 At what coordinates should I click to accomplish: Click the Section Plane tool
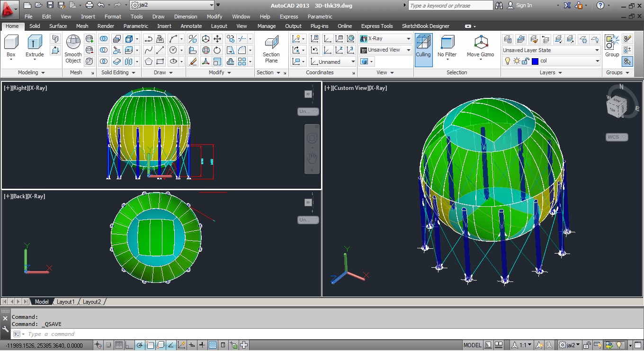pyautogui.click(x=271, y=49)
